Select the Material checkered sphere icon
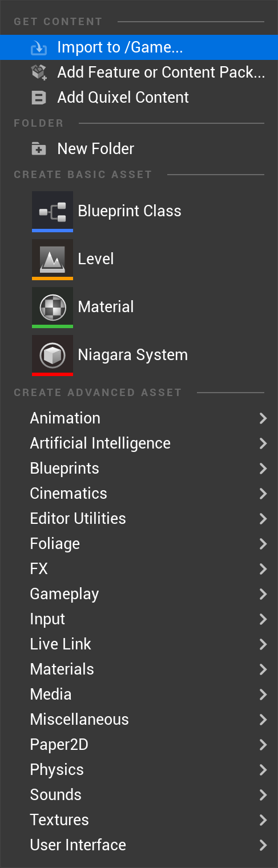The image size is (278, 868). (x=53, y=307)
